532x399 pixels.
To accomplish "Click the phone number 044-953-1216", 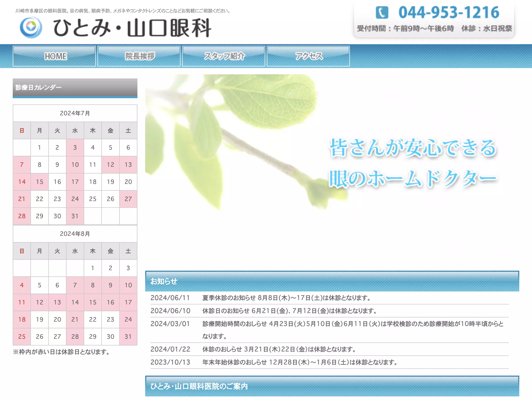I will click(449, 12).
